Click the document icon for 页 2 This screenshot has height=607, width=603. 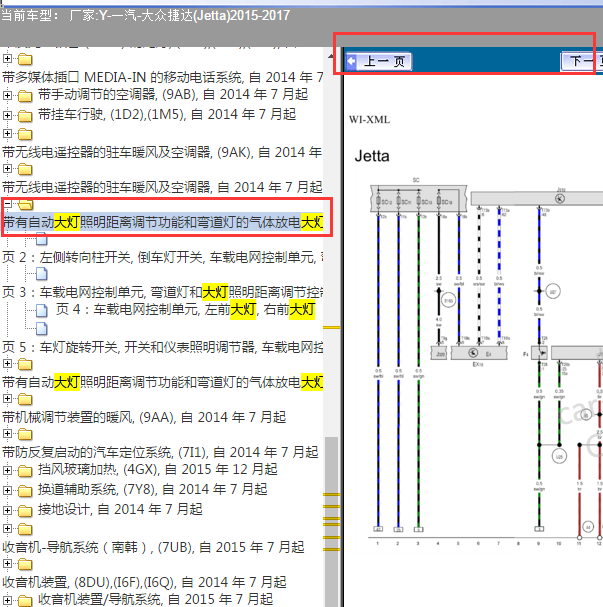[x=42, y=239]
